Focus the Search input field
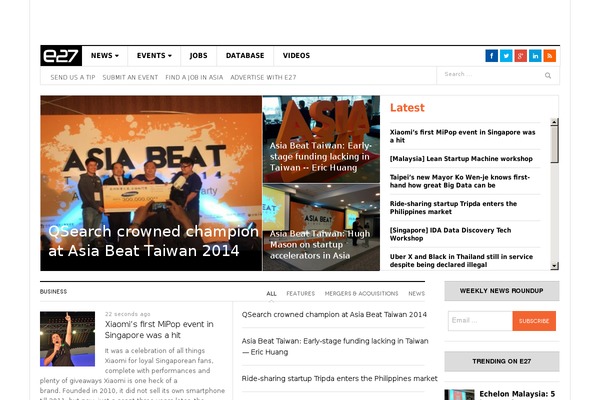This screenshot has width=600, height=400. tap(491, 75)
